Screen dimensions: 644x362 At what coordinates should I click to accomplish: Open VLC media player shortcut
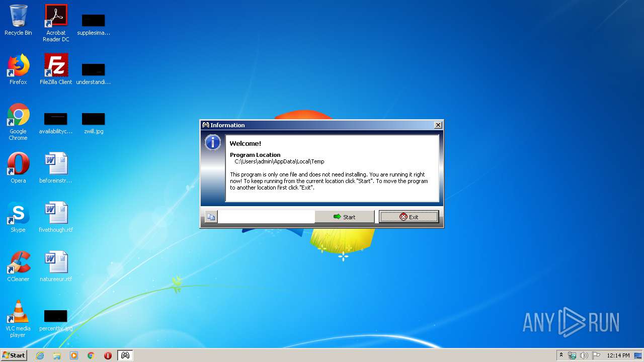18,319
